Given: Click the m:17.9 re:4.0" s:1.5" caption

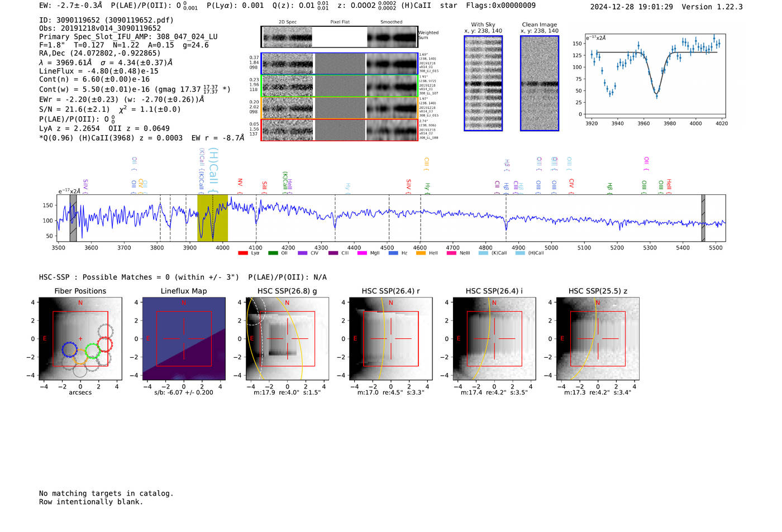Looking at the screenshot, I should 288,392.
